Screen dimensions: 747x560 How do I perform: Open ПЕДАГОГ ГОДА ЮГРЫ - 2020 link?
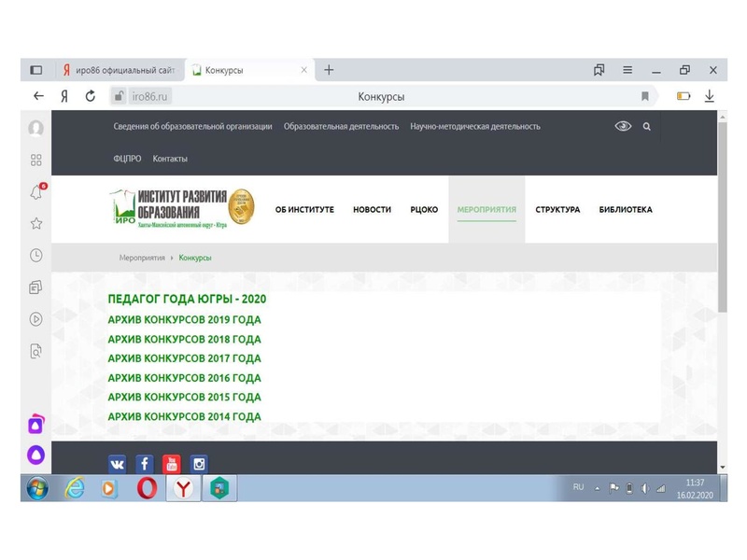tap(187, 299)
